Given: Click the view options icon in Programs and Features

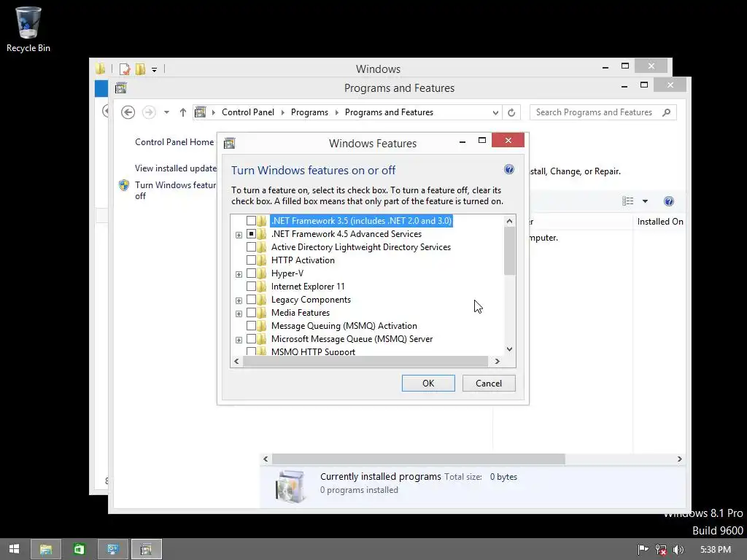Looking at the screenshot, I should click(x=627, y=201).
